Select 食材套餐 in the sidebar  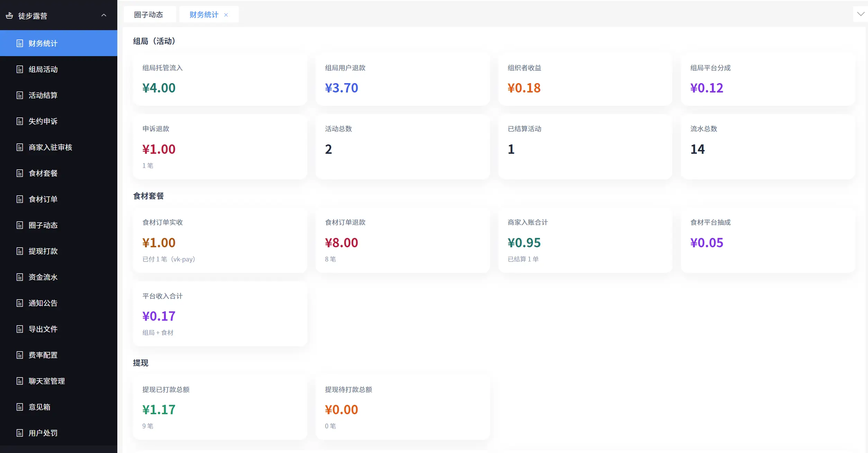(58, 173)
